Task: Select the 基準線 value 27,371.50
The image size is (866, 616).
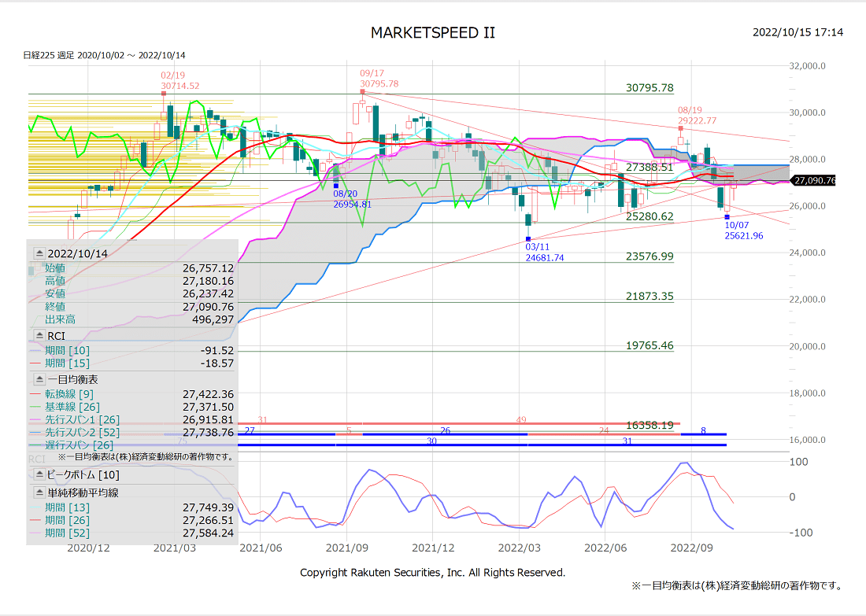Action: point(208,407)
